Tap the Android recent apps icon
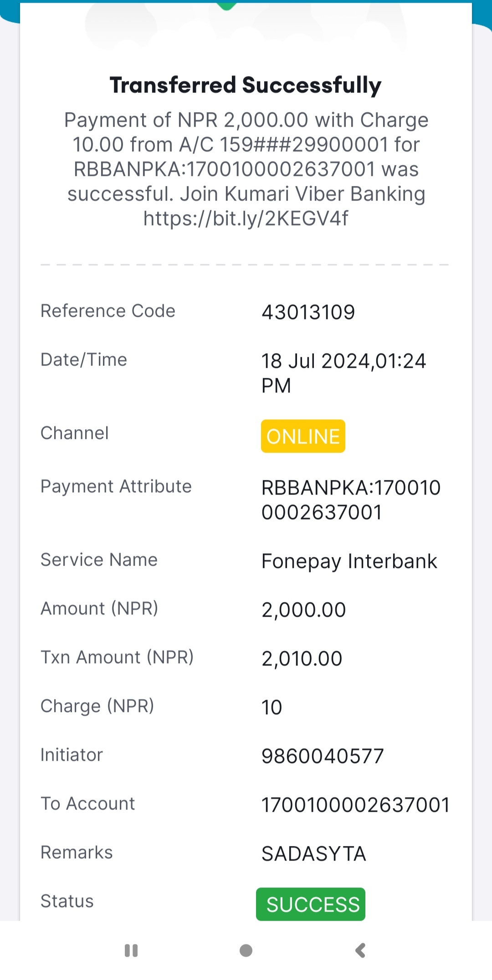 tap(131, 950)
